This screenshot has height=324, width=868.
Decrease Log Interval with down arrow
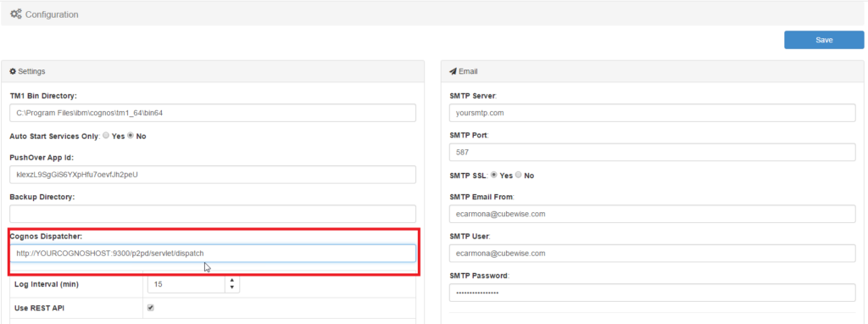232,288
